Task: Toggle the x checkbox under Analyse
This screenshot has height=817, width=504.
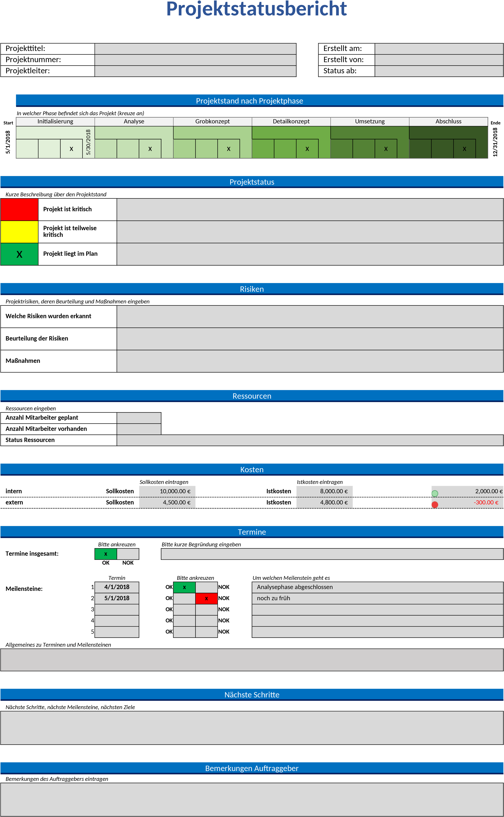Action: pyautogui.click(x=150, y=149)
